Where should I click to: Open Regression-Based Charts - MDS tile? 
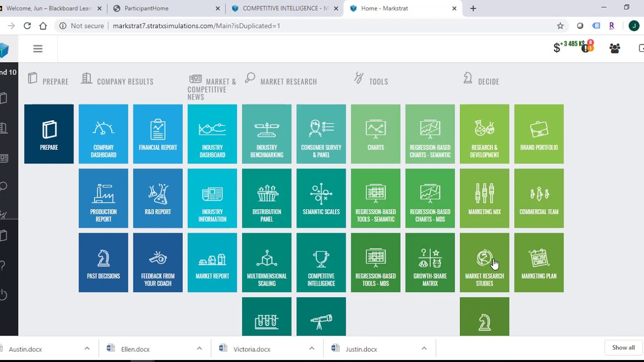(x=430, y=198)
